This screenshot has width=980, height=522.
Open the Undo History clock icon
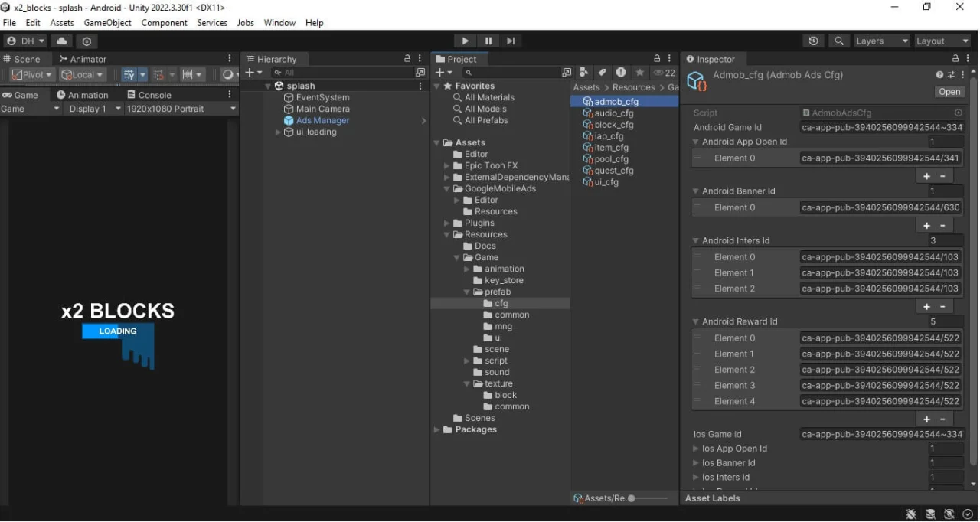tap(813, 41)
